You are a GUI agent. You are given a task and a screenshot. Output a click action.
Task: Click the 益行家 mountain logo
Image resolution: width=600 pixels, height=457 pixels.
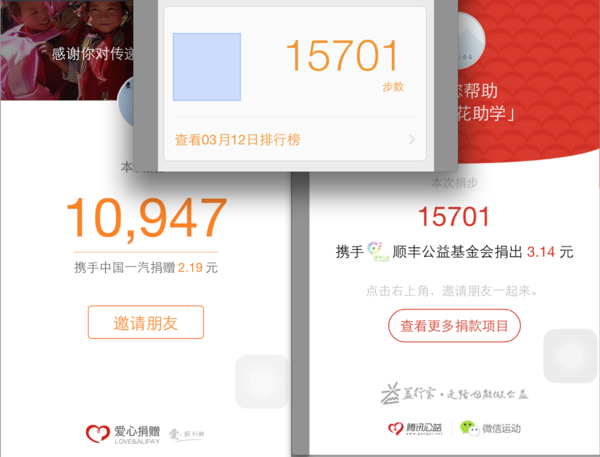(390, 393)
